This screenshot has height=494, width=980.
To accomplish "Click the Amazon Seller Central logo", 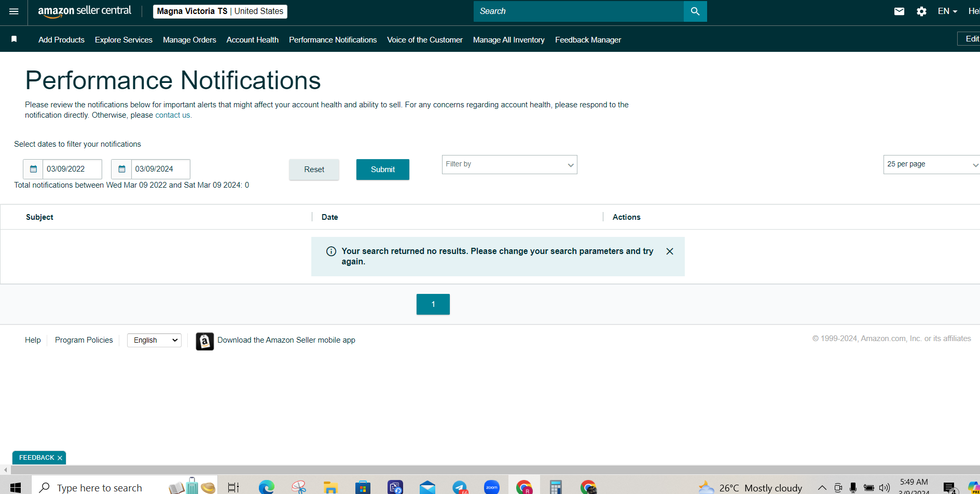I will pyautogui.click(x=85, y=11).
